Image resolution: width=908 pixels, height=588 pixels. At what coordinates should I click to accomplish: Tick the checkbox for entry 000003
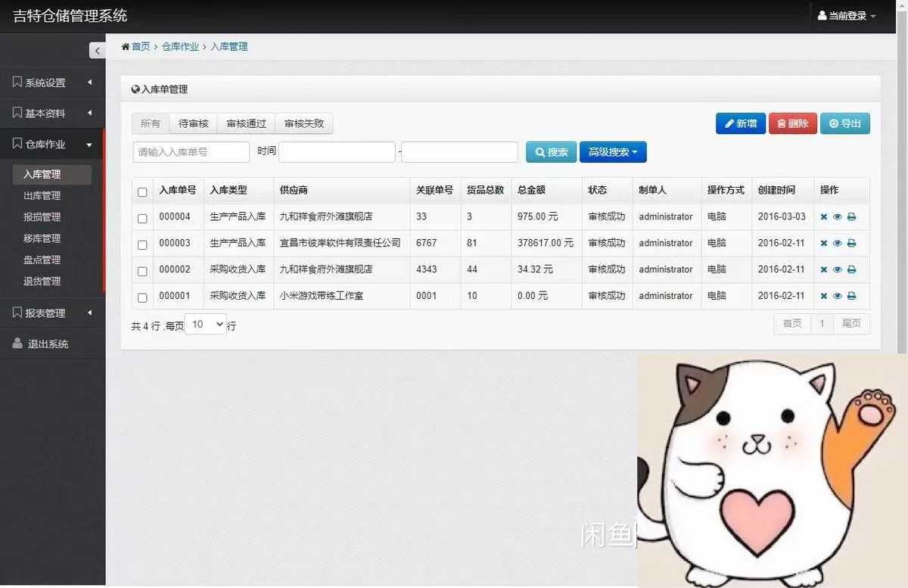pos(142,245)
